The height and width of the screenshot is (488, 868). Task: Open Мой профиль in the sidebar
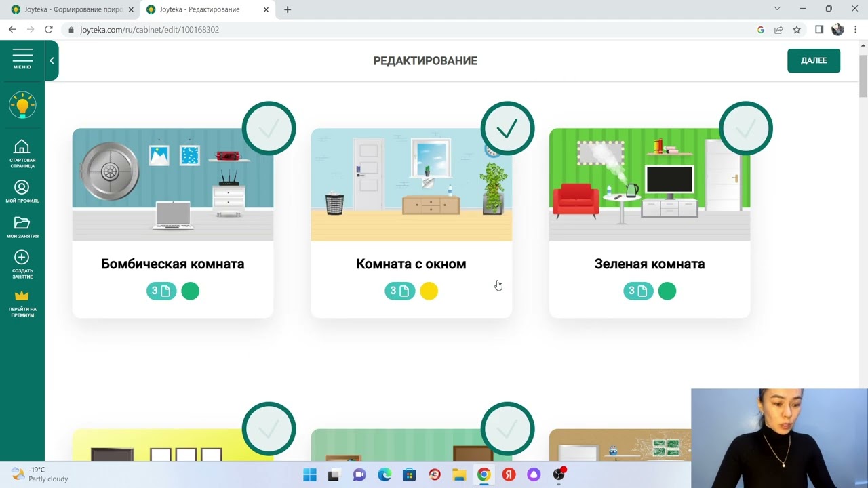22,192
